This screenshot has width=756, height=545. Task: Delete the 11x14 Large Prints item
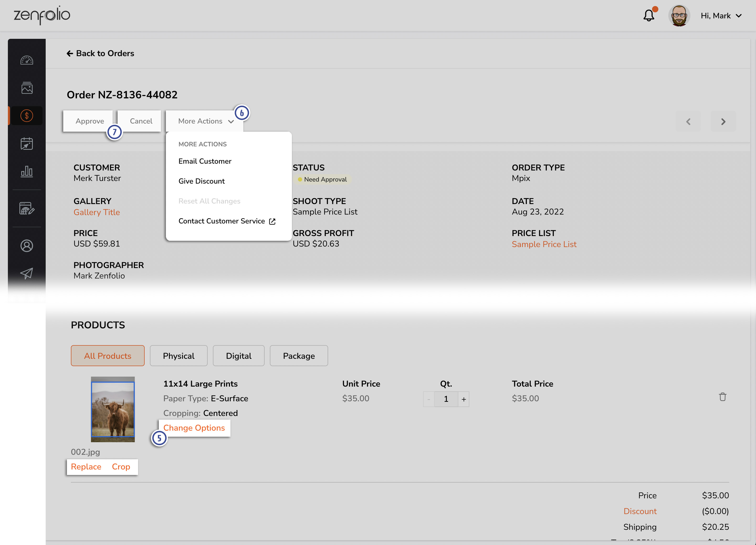(722, 397)
